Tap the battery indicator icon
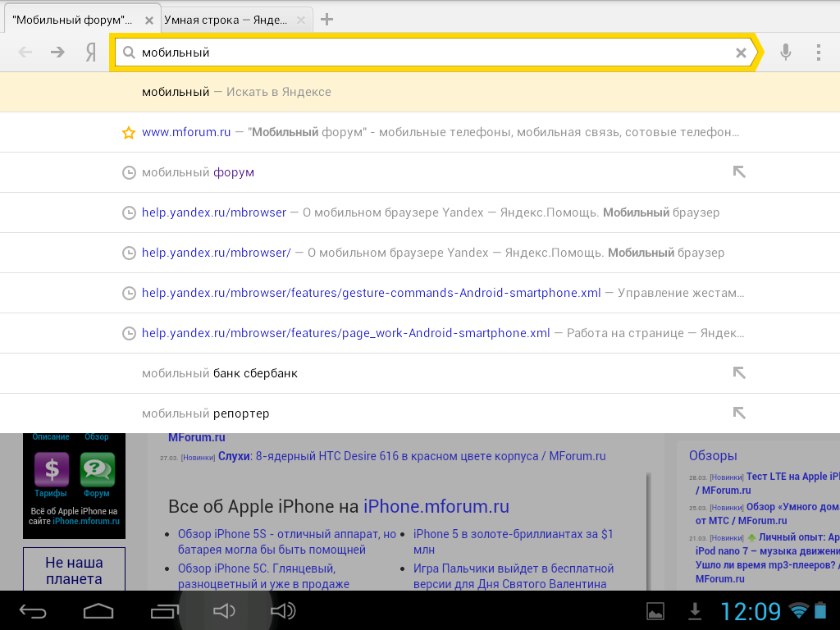Image resolution: width=840 pixels, height=630 pixels. [x=820, y=610]
